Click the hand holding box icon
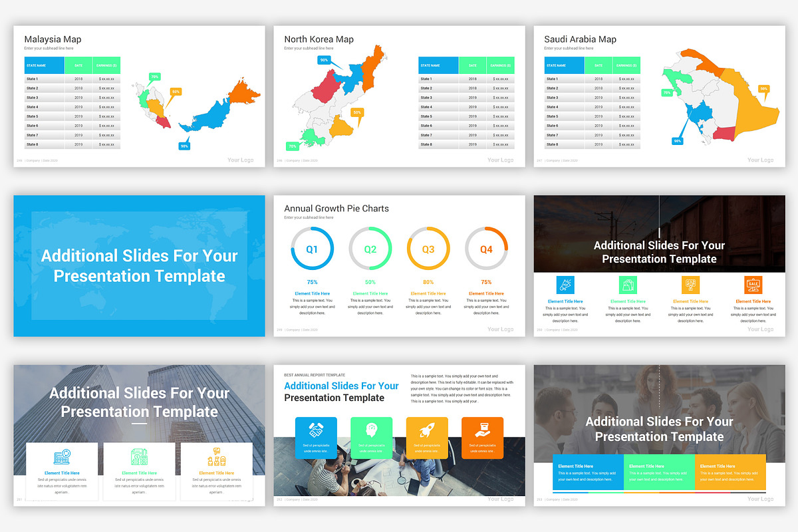Viewport: 798px width, 532px height. click(x=483, y=430)
